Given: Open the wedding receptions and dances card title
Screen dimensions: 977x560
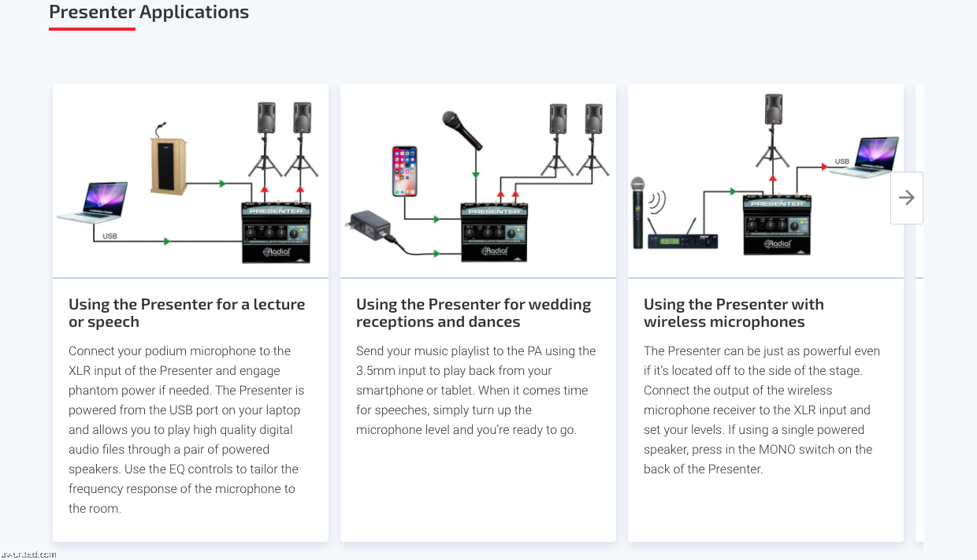Looking at the screenshot, I should coord(474,313).
